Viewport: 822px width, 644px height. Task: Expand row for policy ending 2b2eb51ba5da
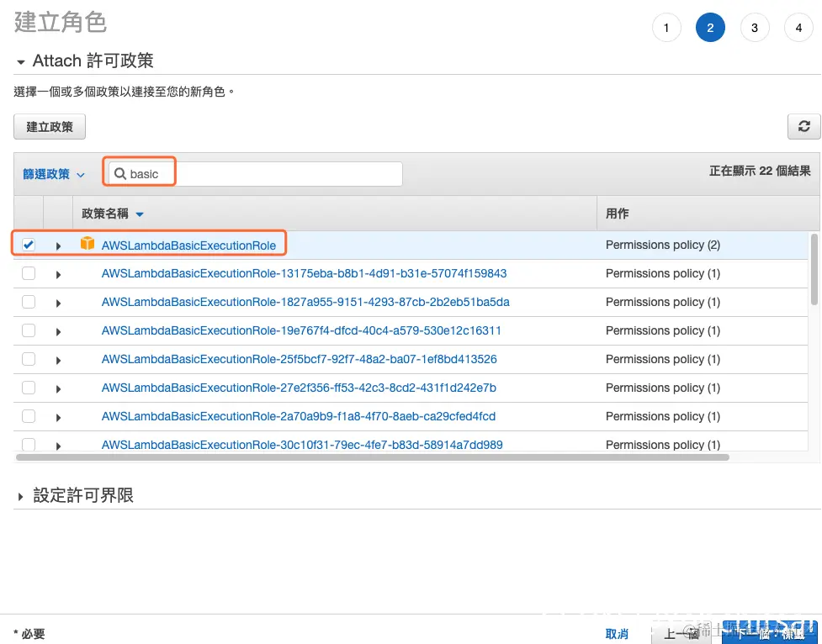tap(58, 303)
